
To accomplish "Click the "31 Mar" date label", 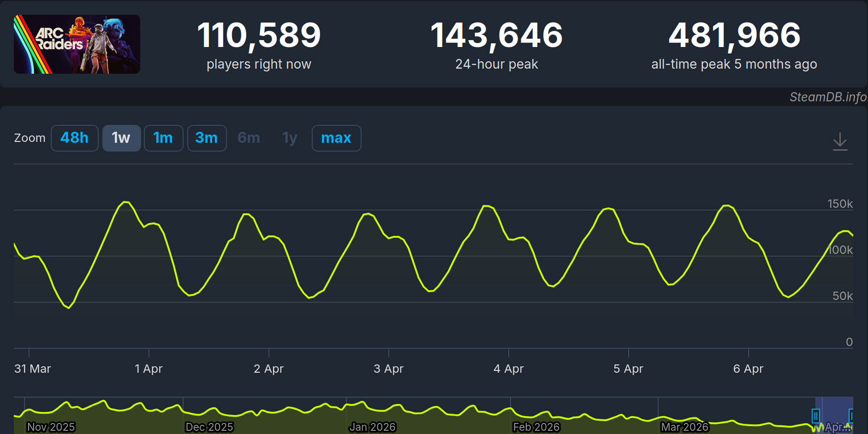I will pos(33,369).
